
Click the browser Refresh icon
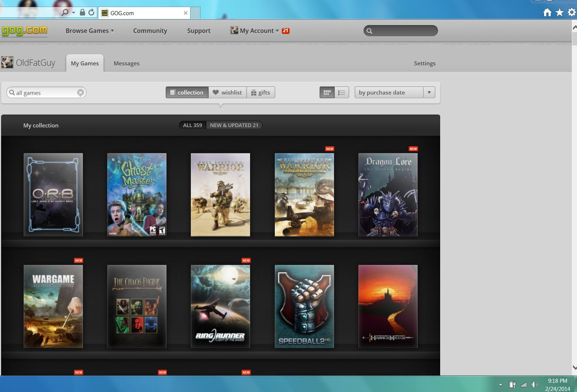(x=91, y=13)
